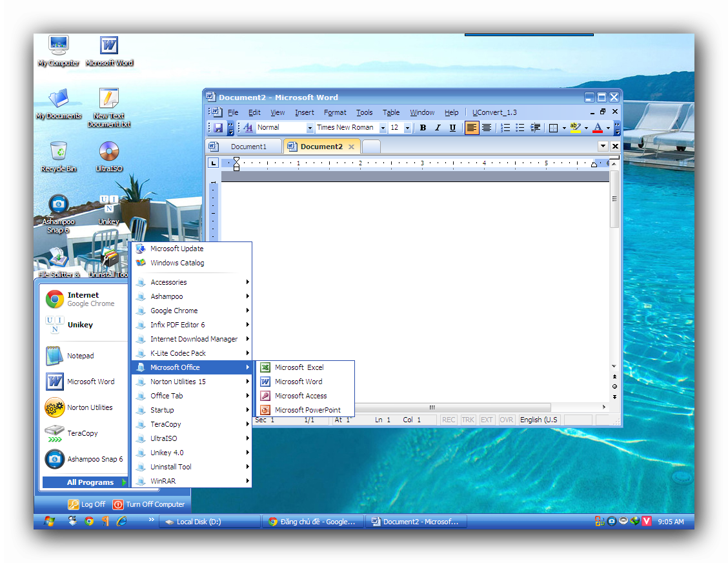Open the Style dropdown showing Normal
Screen dimensions: 728x563
pos(310,128)
